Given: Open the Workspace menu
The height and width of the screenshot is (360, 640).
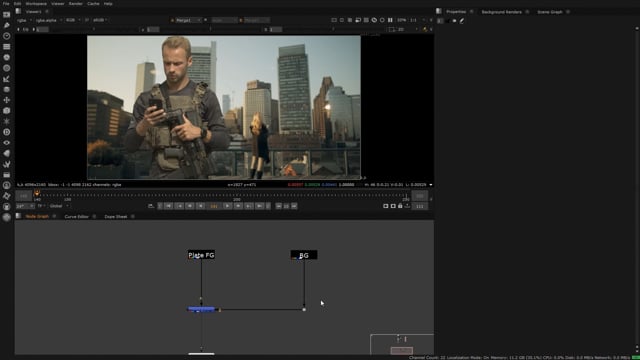Looking at the screenshot, I should point(36,4).
